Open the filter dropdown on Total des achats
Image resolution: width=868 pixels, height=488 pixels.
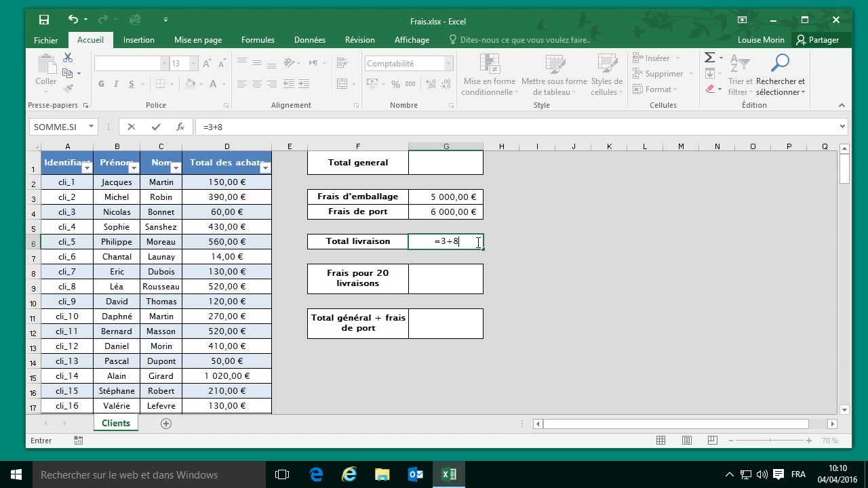(x=265, y=168)
